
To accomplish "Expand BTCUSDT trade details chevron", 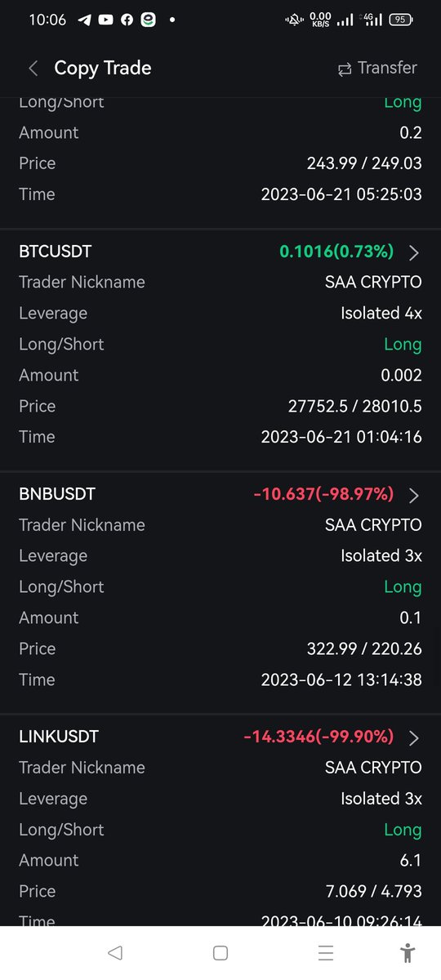I will pos(413,252).
